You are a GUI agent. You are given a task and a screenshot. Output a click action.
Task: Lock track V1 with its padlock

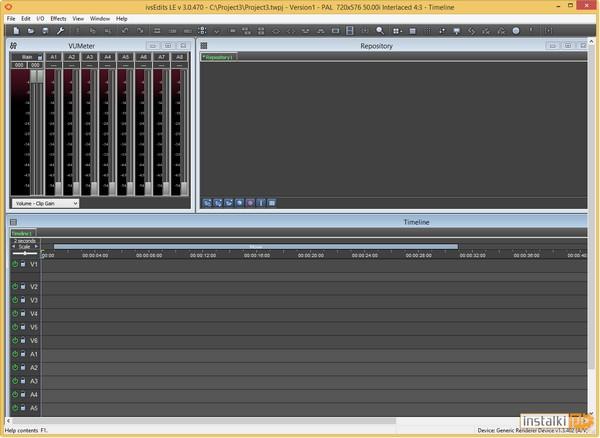click(x=23, y=264)
